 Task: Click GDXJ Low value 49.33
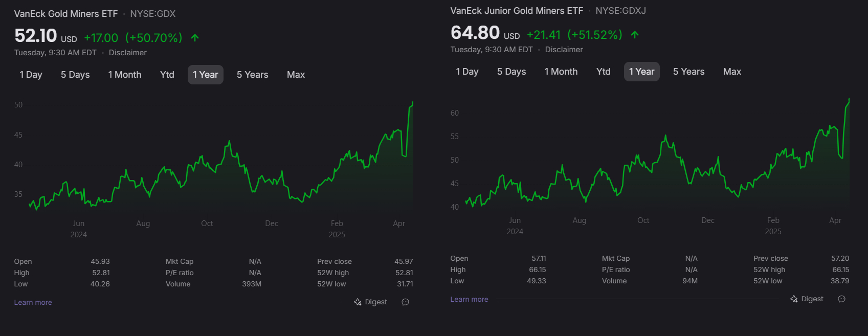tap(537, 281)
